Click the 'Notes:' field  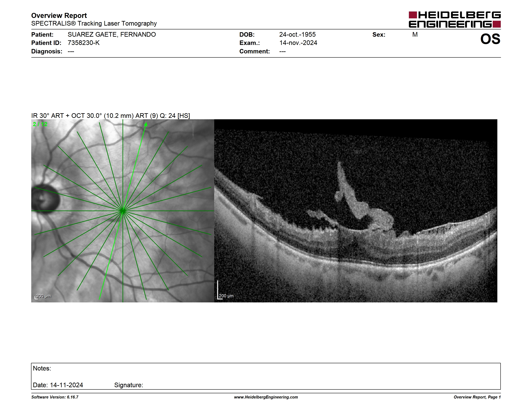266,376
